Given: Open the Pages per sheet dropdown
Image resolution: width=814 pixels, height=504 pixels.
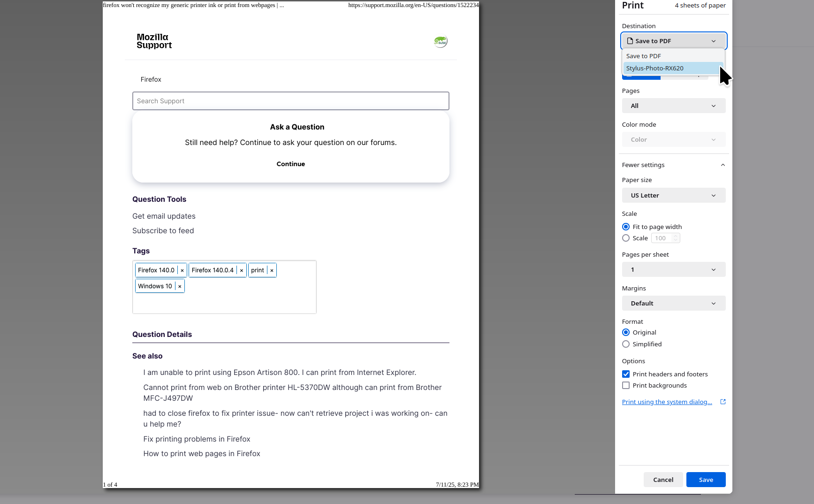Looking at the screenshot, I should 674,269.
